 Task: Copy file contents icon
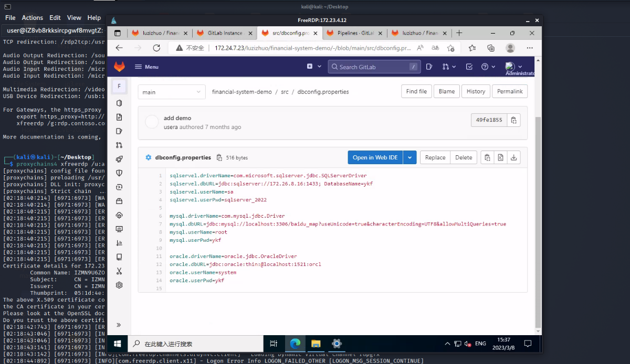pos(488,157)
